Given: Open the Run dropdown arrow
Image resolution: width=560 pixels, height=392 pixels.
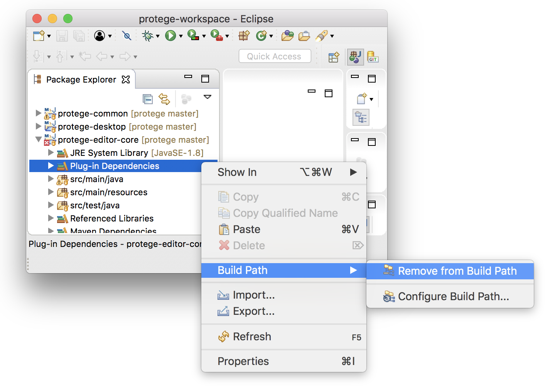Looking at the screenshot, I should [181, 36].
